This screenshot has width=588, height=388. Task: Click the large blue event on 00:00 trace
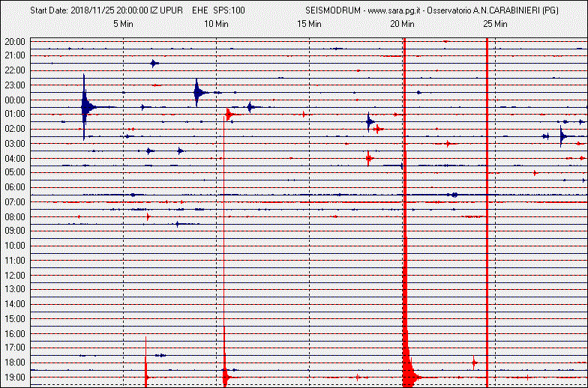coord(85,107)
